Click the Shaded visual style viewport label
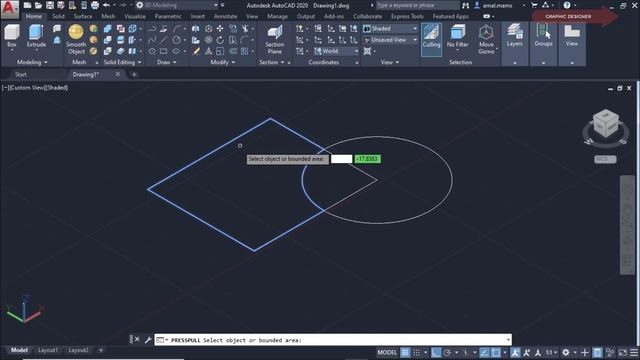Image resolution: width=640 pixels, height=360 pixels. click(x=56, y=88)
